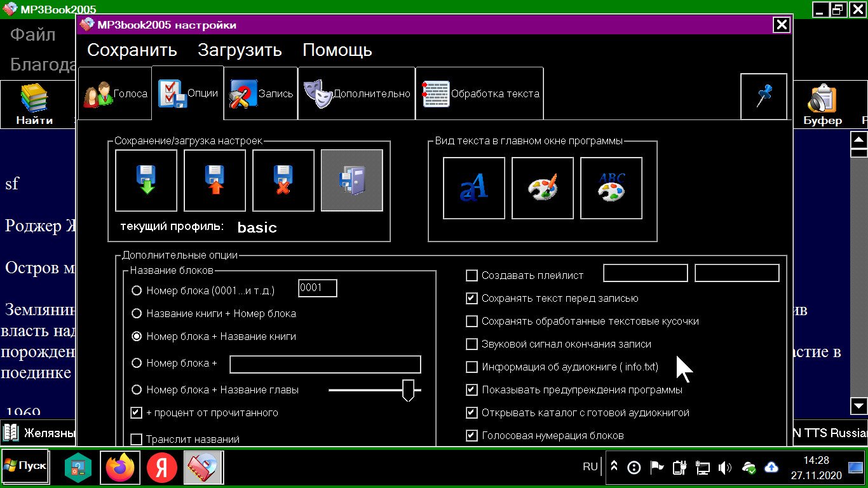Switch to the Обработка текста tab

click(480, 94)
